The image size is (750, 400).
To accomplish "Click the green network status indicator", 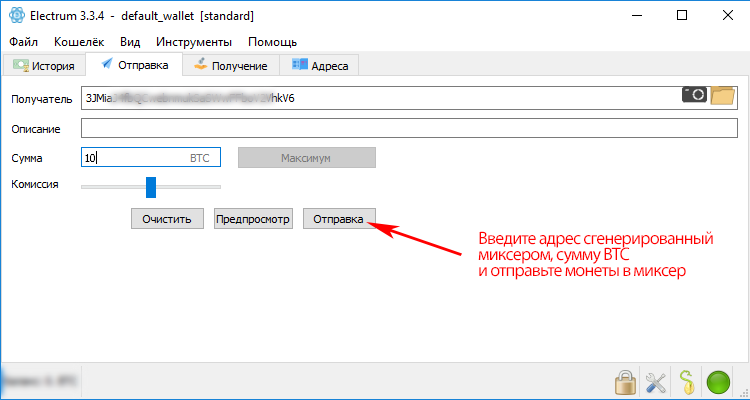I will 718,381.
